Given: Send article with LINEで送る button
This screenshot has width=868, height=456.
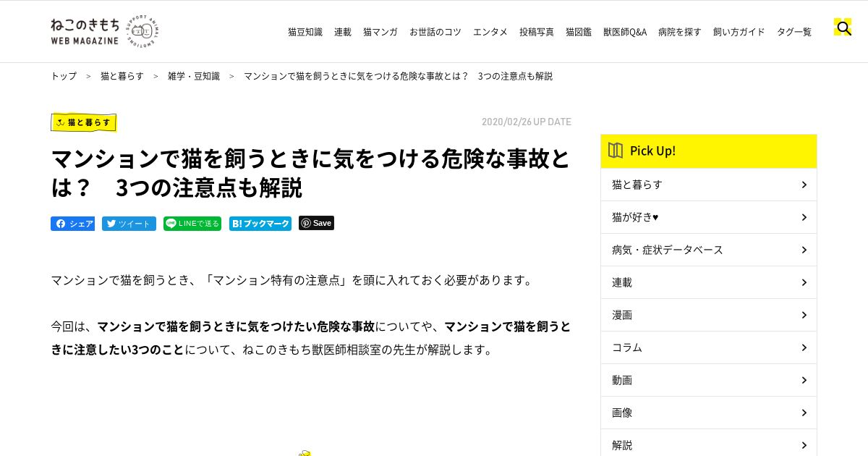Looking at the screenshot, I should click(192, 224).
